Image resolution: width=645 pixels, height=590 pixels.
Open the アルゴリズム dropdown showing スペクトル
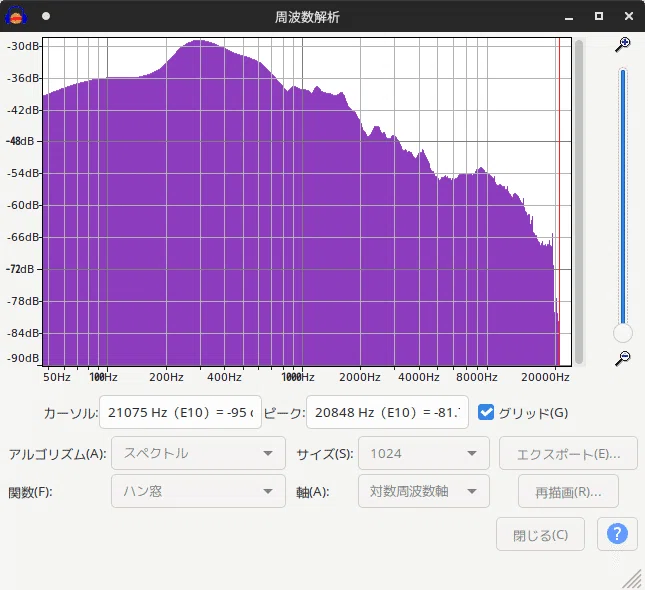click(198, 453)
